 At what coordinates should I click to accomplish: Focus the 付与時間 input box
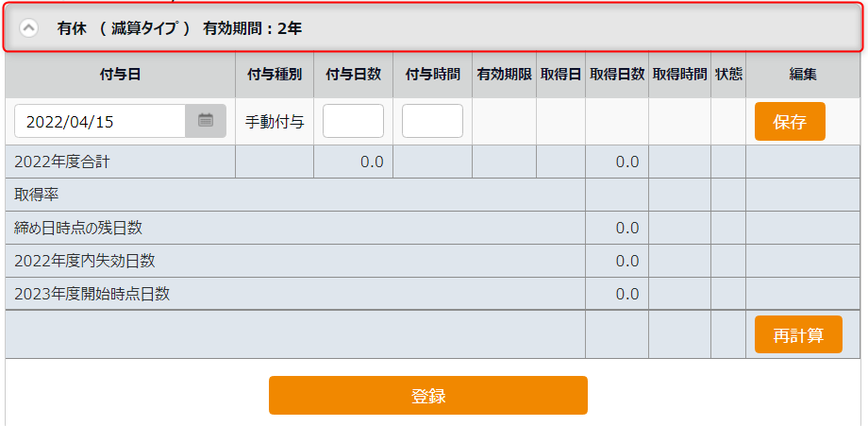click(x=432, y=122)
